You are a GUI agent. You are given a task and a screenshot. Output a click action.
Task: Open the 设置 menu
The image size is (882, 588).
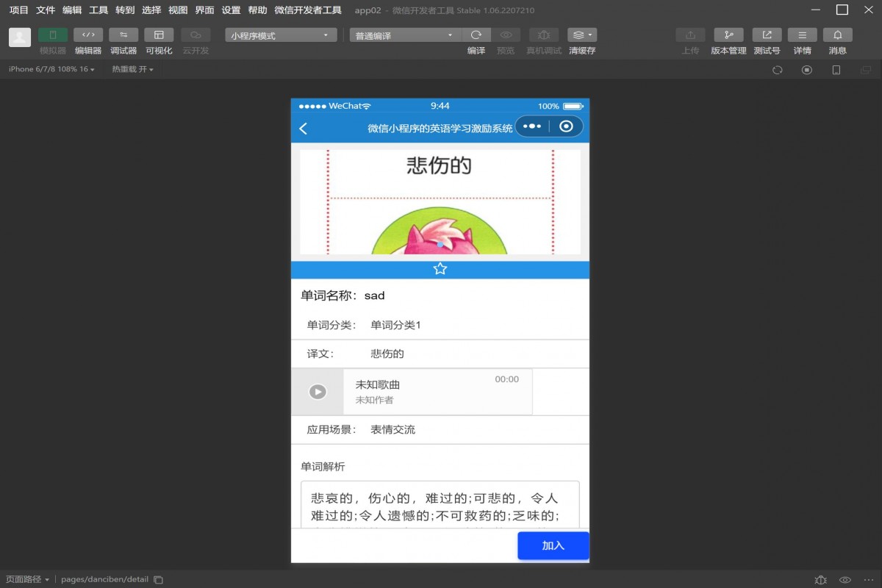pyautogui.click(x=231, y=10)
